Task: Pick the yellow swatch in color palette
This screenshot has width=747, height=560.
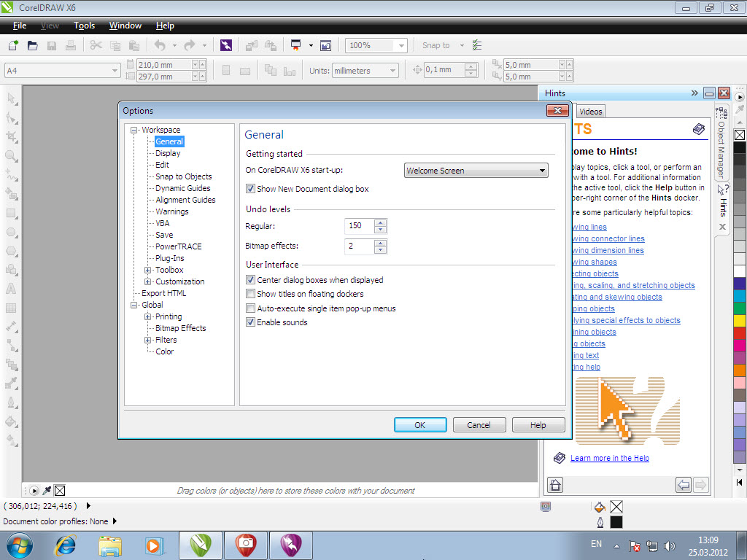Action: tap(739, 320)
